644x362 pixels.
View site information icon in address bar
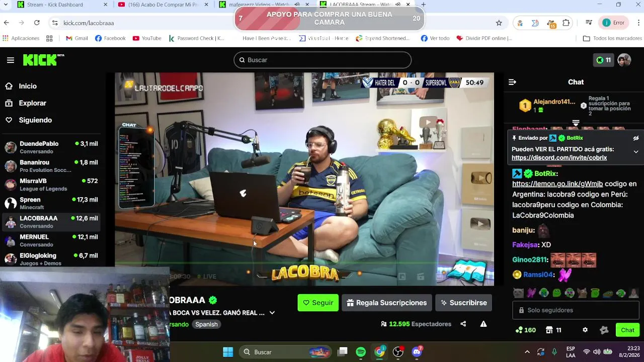(x=55, y=23)
